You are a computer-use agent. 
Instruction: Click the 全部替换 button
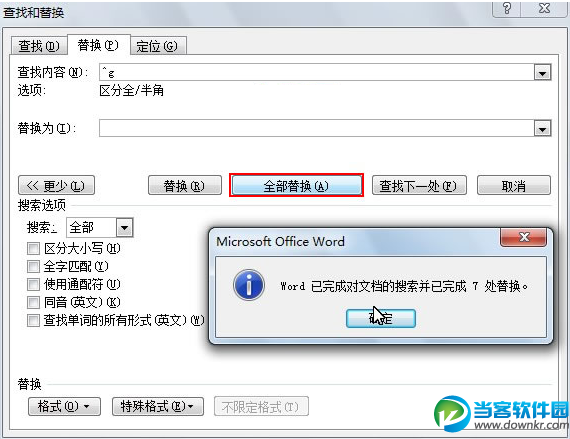[296, 186]
